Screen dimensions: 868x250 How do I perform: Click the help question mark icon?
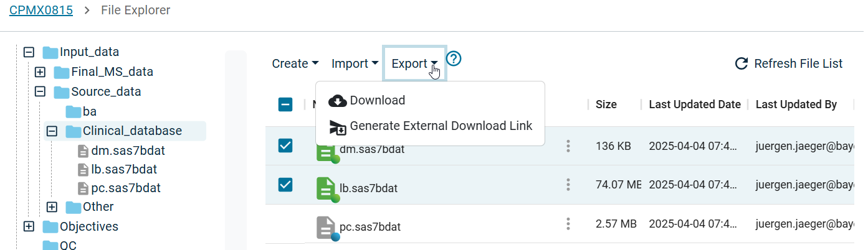pyautogui.click(x=454, y=59)
